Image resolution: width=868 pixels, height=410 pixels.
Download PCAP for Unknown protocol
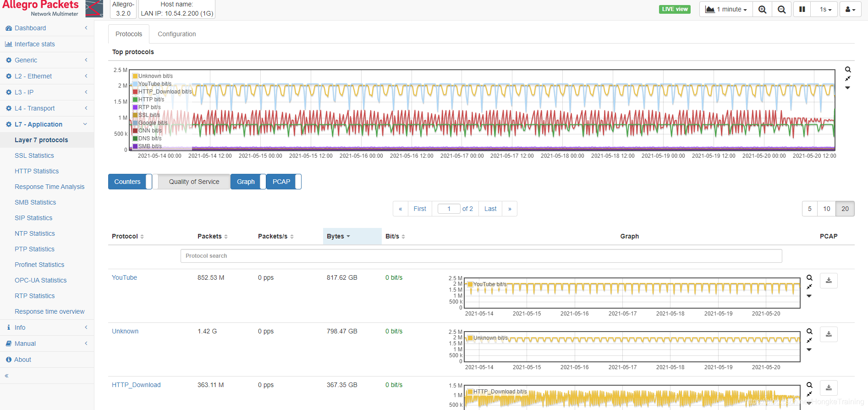tap(829, 334)
